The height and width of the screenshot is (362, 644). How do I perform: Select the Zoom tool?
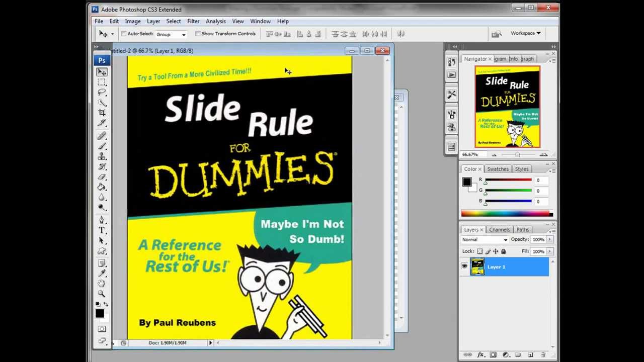tap(102, 294)
